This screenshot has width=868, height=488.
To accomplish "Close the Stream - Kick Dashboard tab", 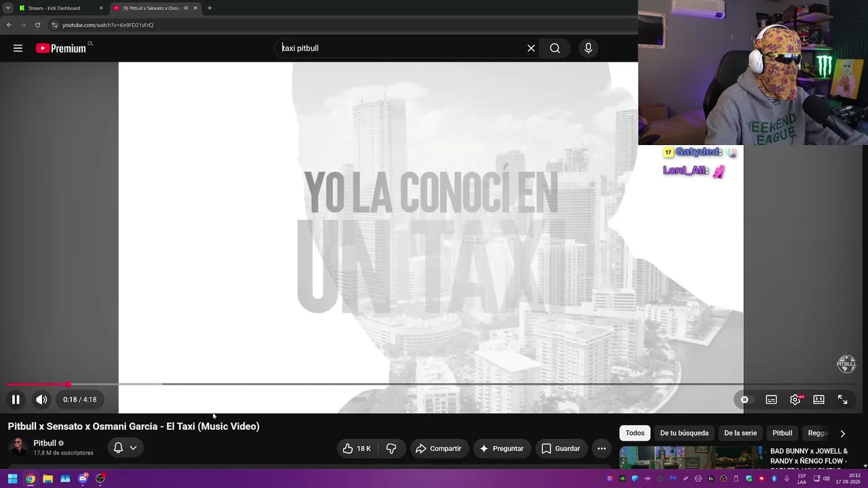I will coord(101,8).
